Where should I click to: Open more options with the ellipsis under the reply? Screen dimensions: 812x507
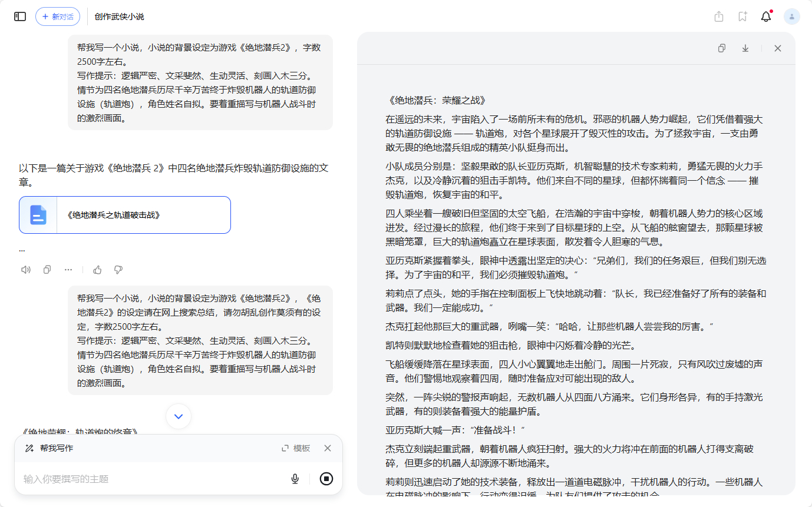click(x=68, y=270)
